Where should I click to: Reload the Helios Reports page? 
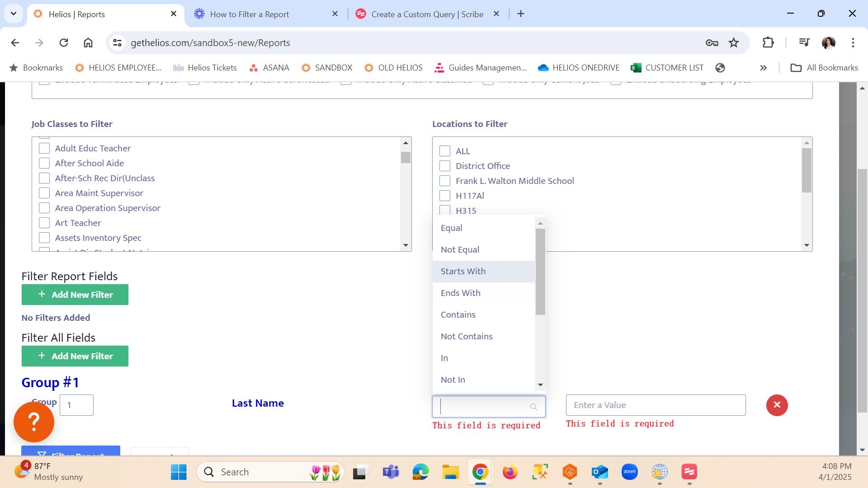click(64, 43)
